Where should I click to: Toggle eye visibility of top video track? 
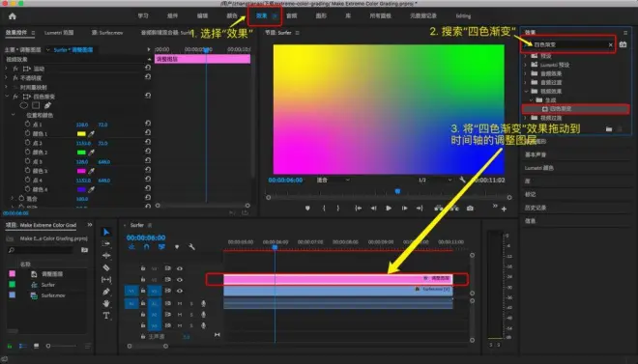[180, 268]
